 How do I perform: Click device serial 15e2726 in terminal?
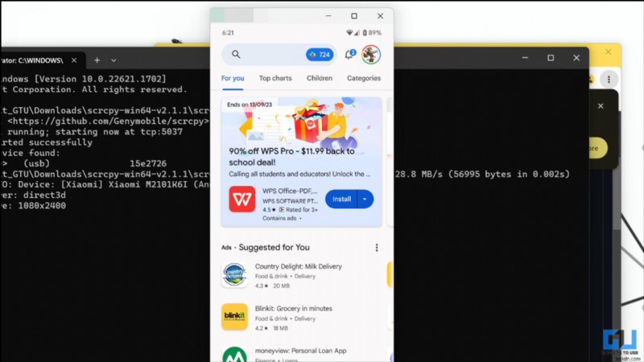point(148,163)
